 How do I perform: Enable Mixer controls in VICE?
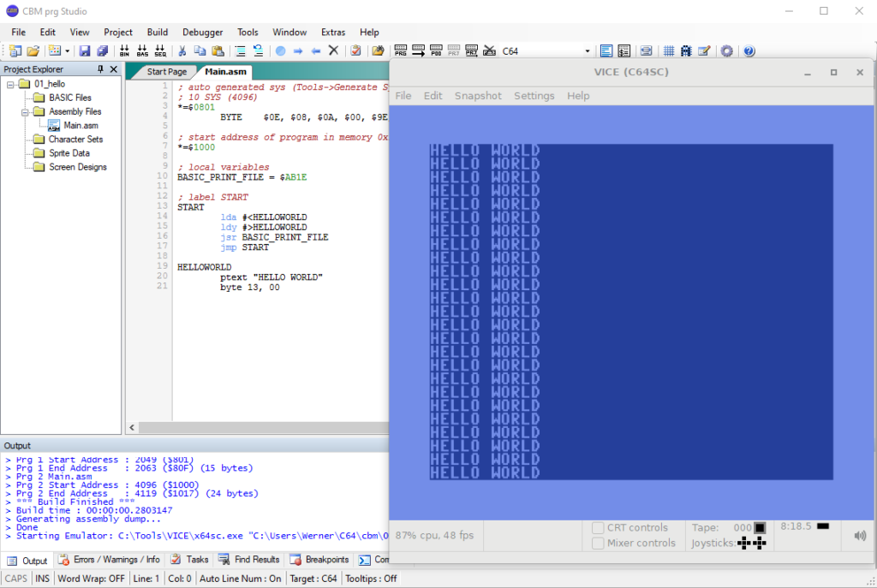tap(597, 543)
